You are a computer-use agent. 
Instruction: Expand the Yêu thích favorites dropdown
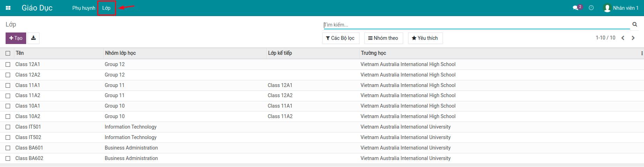point(425,38)
